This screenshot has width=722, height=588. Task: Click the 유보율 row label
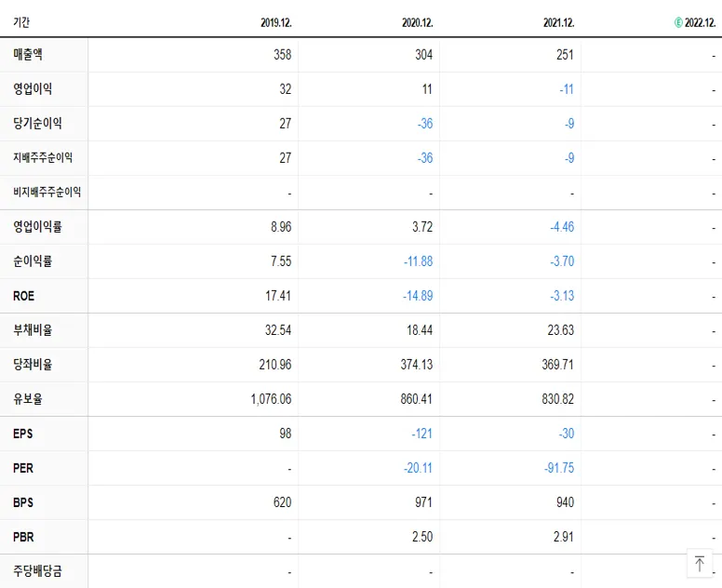(x=28, y=399)
